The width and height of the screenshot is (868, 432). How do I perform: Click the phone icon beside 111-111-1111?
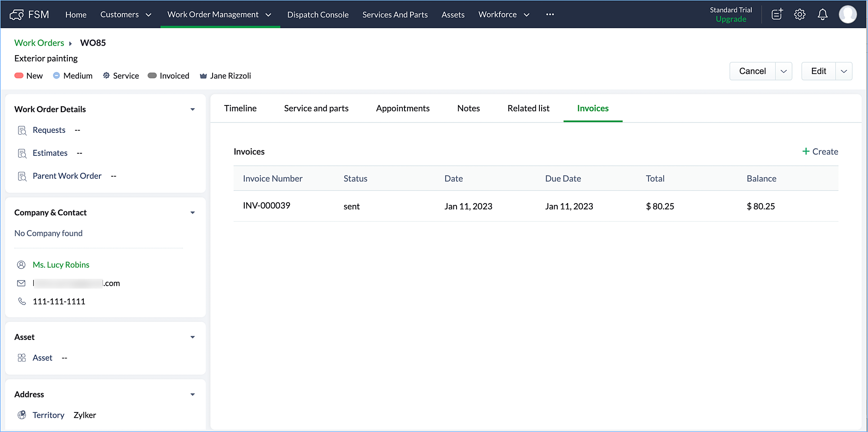pyautogui.click(x=22, y=301)
